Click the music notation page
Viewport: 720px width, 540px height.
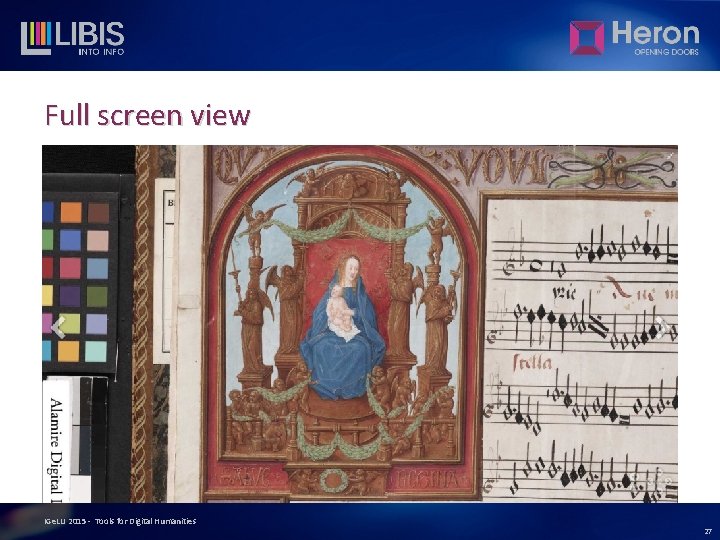[581, 349]
